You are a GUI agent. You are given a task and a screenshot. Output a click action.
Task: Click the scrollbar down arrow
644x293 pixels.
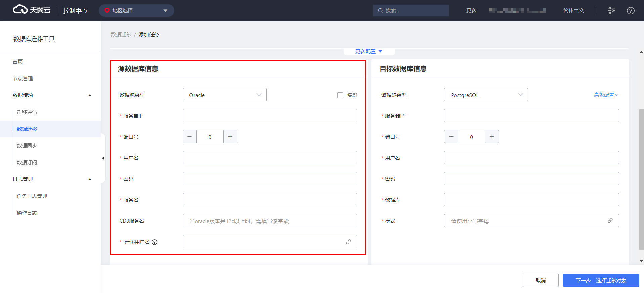[641, 261]
